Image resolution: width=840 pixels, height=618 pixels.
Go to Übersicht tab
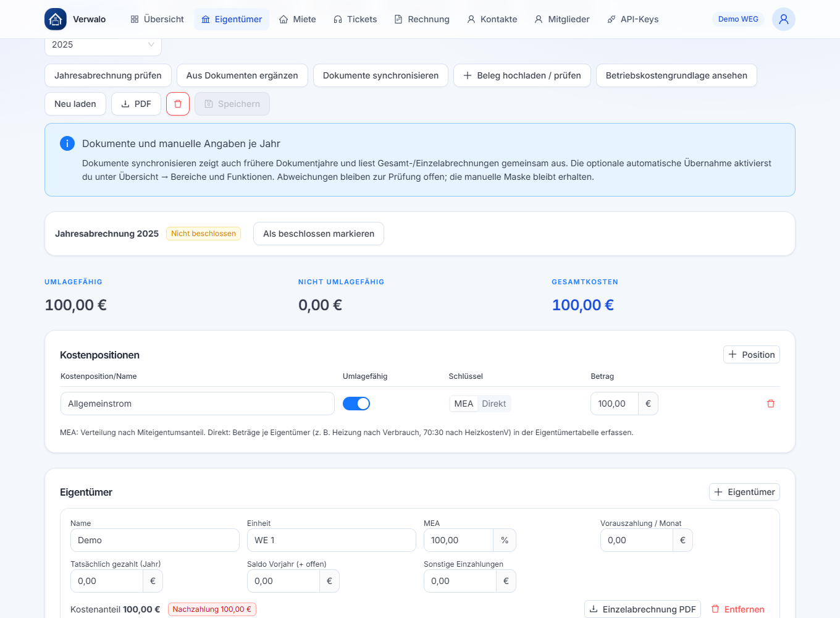pos(157,19)
